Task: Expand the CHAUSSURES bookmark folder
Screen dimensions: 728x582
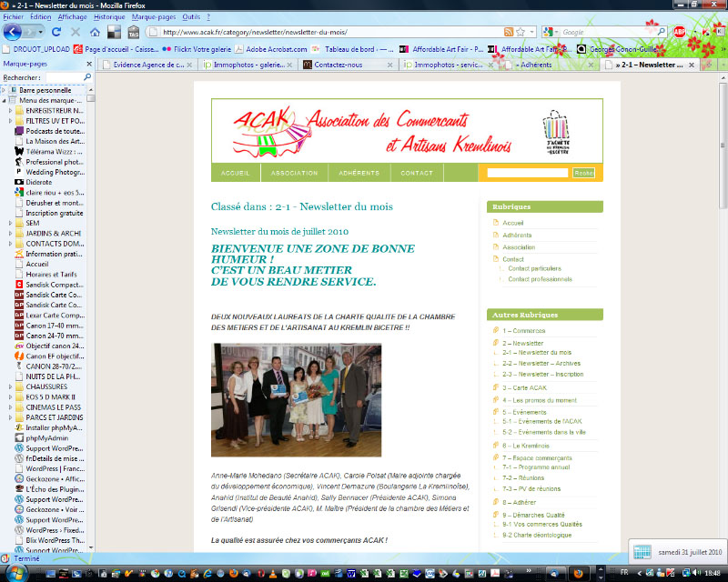Action: pos(11,386)
